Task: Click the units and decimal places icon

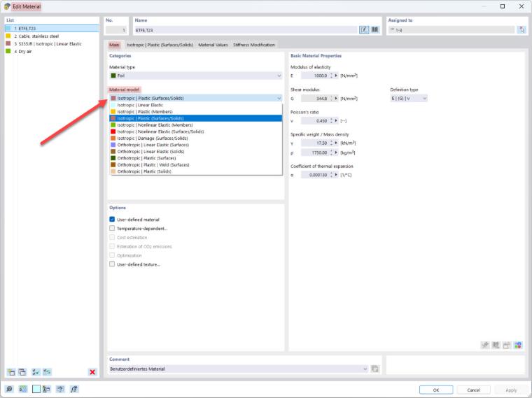Action: (22, 389)
